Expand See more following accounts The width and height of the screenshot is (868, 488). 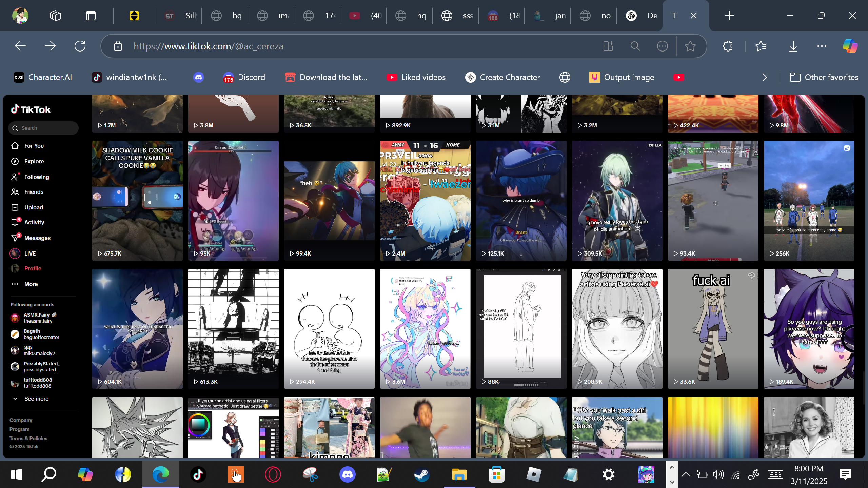36,399
